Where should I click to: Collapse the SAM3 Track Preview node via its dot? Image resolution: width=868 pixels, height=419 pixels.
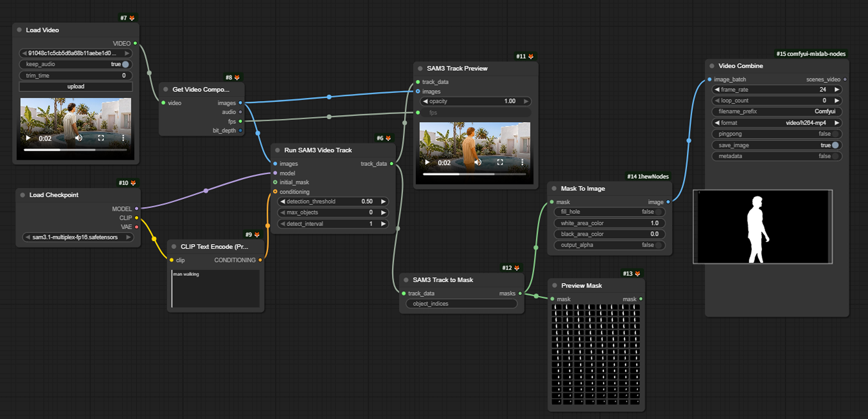point(420,68)
